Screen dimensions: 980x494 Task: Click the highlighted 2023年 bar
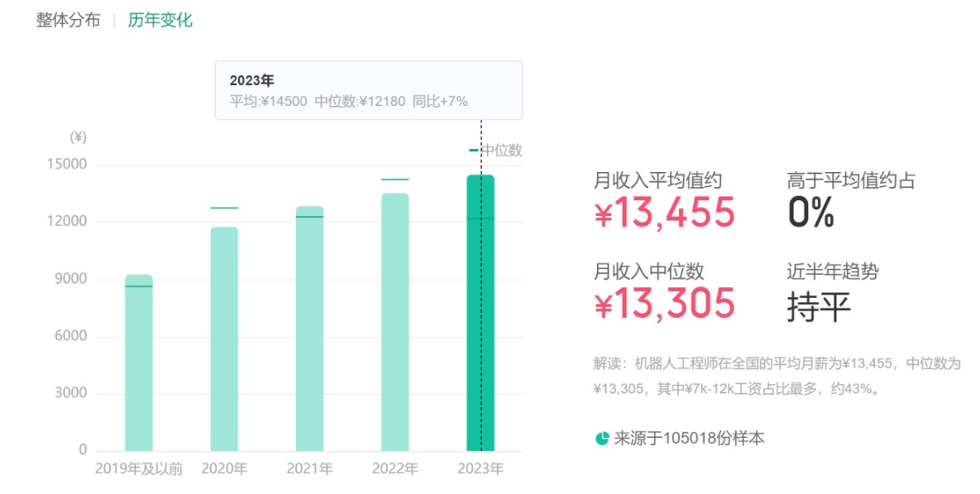(480, 313)
